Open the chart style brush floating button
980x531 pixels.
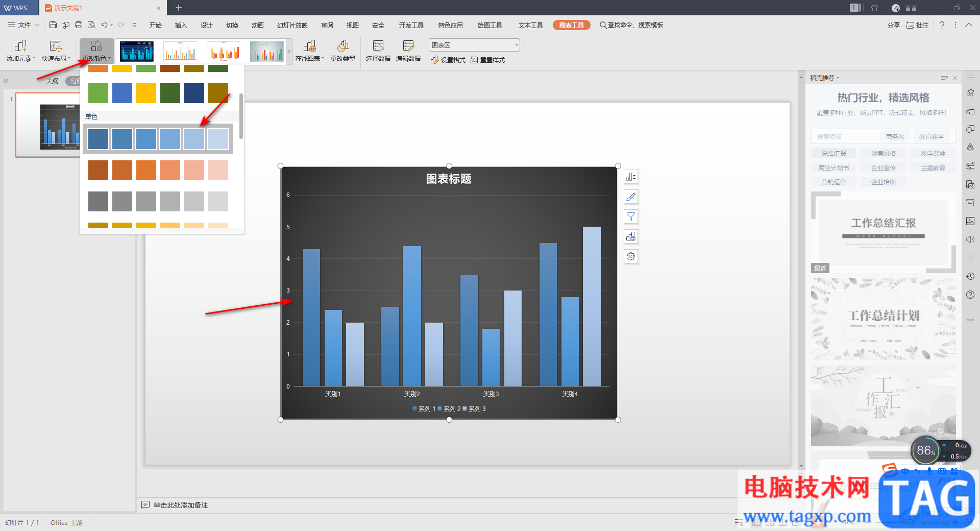(x=631, y=197)
